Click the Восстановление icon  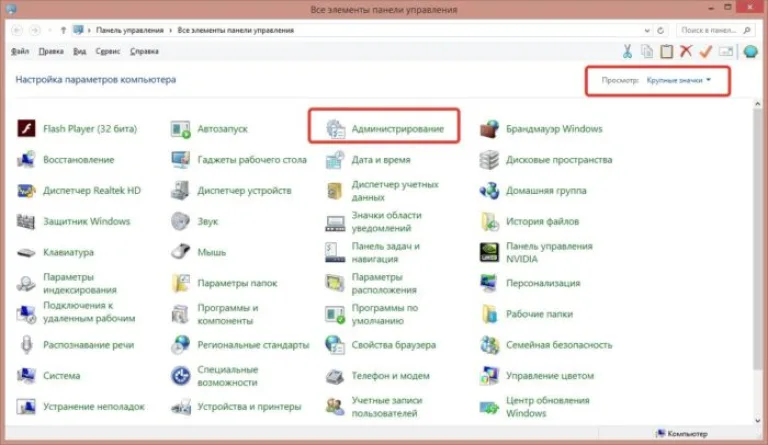coord(26,160)
